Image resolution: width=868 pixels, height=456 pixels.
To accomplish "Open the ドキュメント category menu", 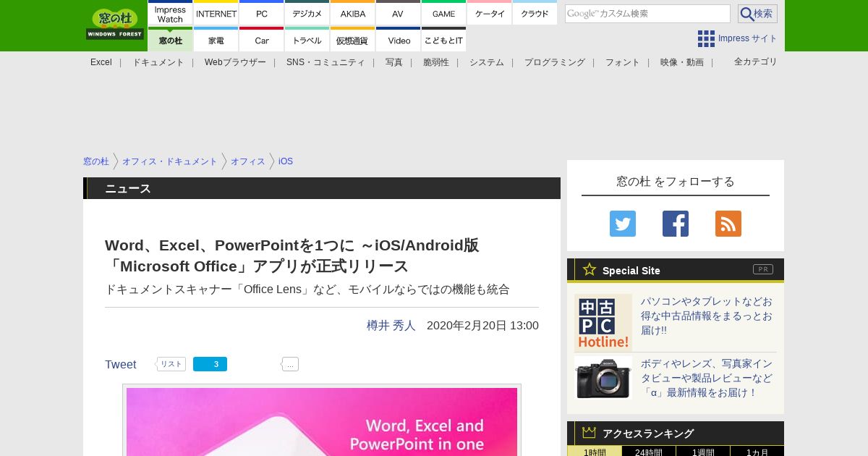I will [x=158, y=62].
